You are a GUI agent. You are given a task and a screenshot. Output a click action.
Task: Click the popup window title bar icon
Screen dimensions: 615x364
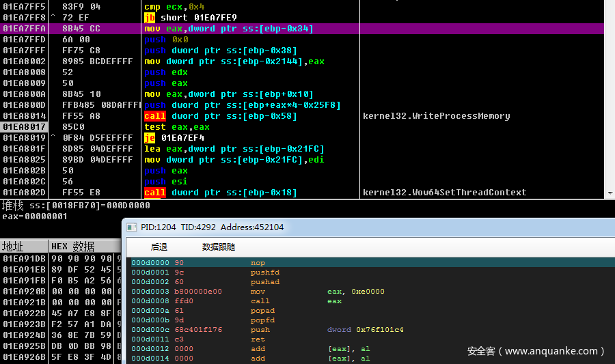coord(132,227)
